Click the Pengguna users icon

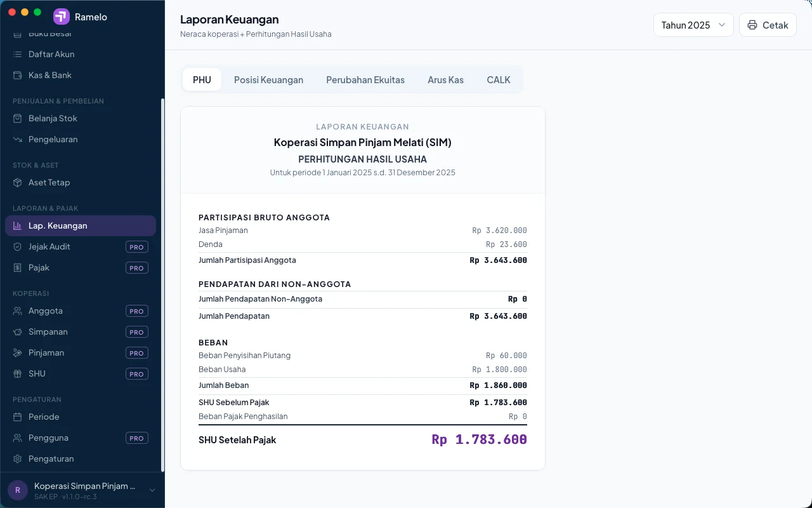pyautogui.click(x=17, y=438)
